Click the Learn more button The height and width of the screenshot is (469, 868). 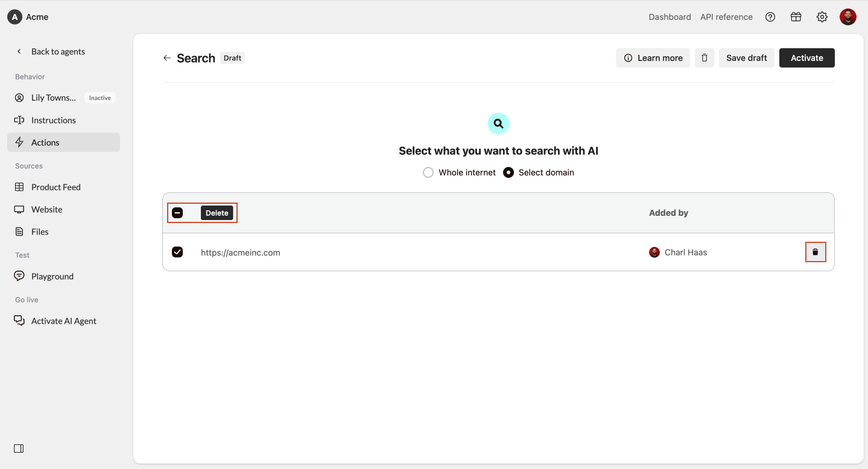653,58
